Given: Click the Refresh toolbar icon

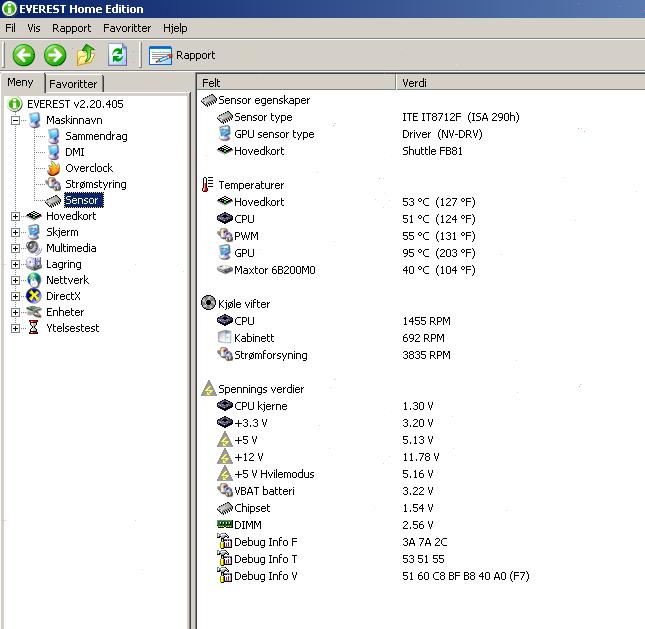Looking at the screenshot, I should point(117,55).
